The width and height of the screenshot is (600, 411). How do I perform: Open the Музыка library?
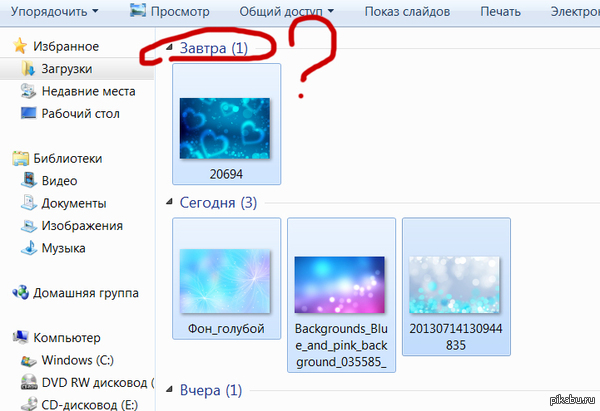coord(64,248)
